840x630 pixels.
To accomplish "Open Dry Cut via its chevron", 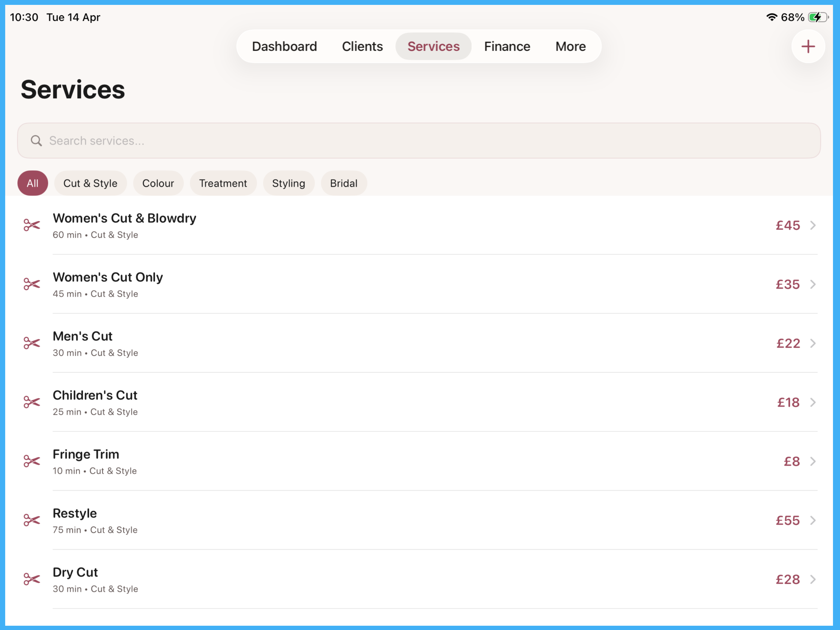I will tap(813, 579).
